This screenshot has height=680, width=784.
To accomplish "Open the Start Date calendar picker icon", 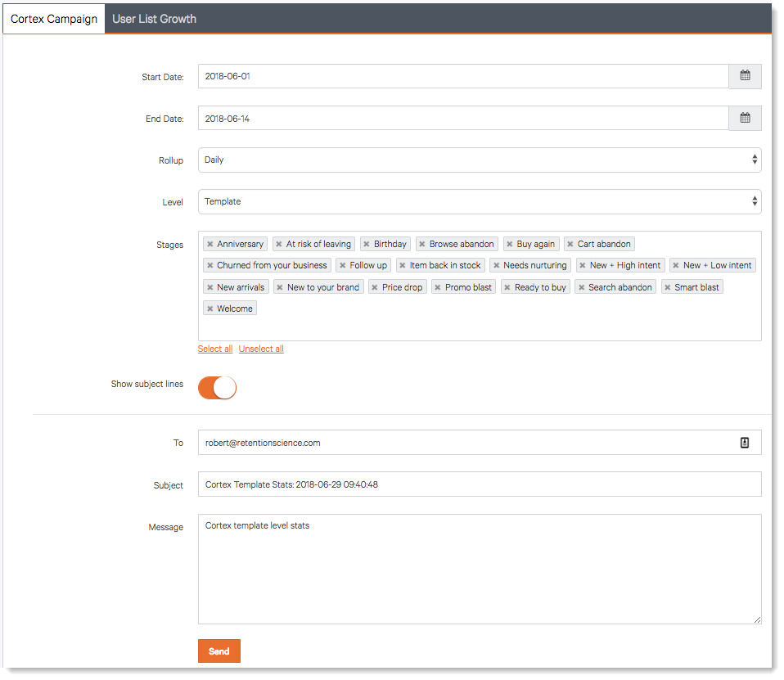I will coord(745,76).
